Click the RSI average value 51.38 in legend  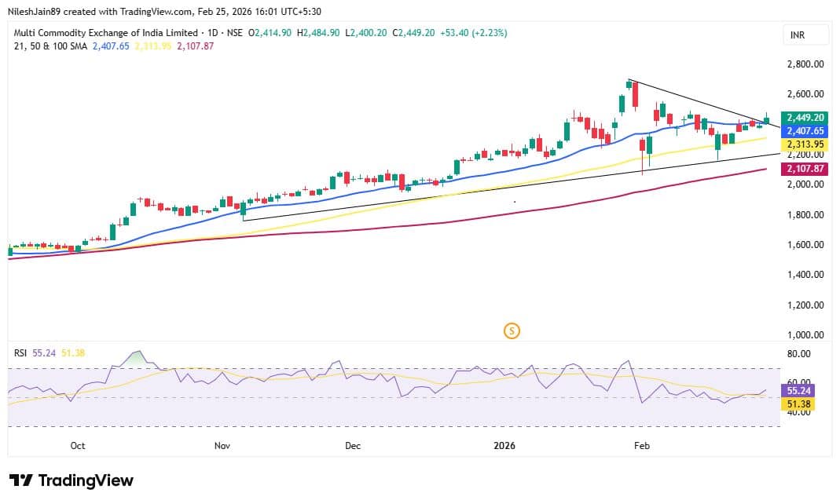[73, 353]
